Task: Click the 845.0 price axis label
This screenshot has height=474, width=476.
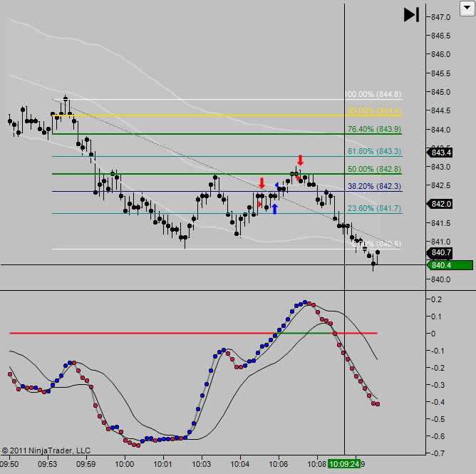Action: pyautogui.click(x=440, y=92)
